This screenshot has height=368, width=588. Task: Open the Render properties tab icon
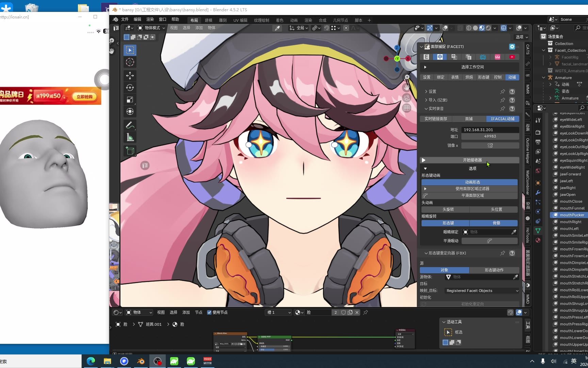tap(538, 132)
